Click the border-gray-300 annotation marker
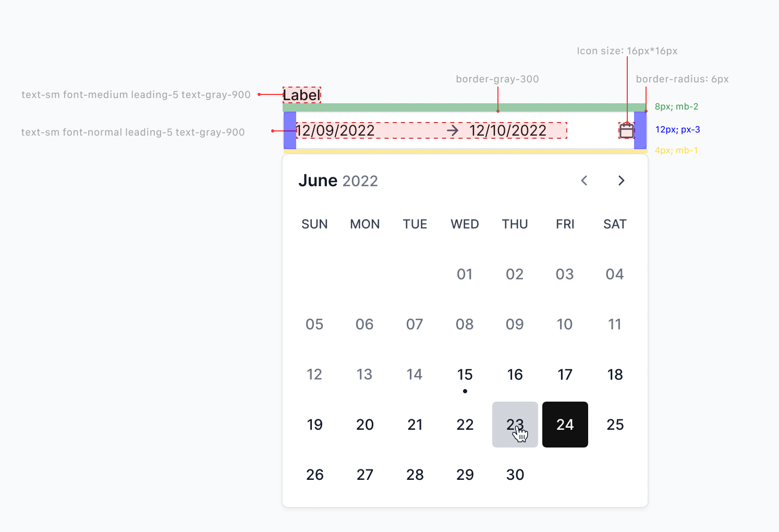Viewport: 779px width, 532px height. (498, 111)
